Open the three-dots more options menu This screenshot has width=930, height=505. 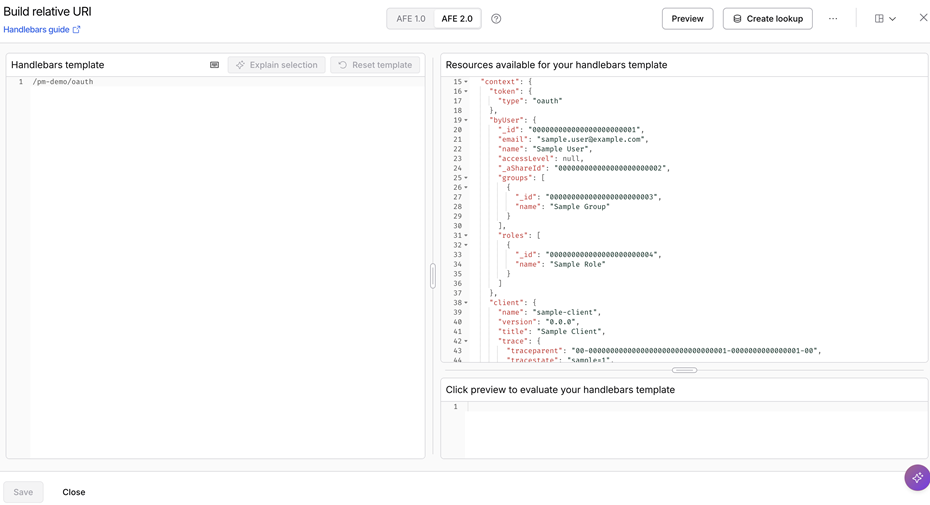[833, 18]
